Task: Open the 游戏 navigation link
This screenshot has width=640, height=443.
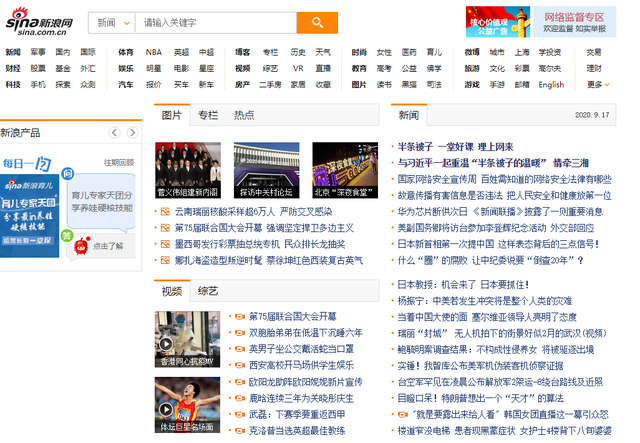Action: click(472, 85)
